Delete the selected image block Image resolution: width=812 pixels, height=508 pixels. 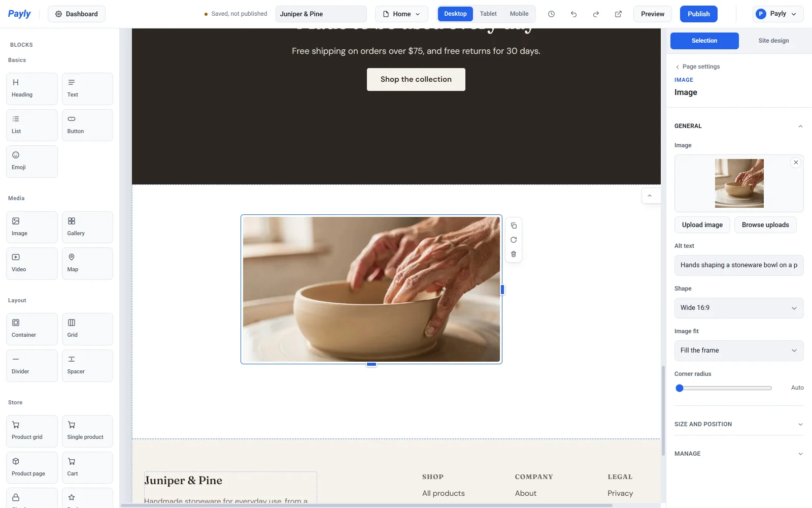point(514,254)
